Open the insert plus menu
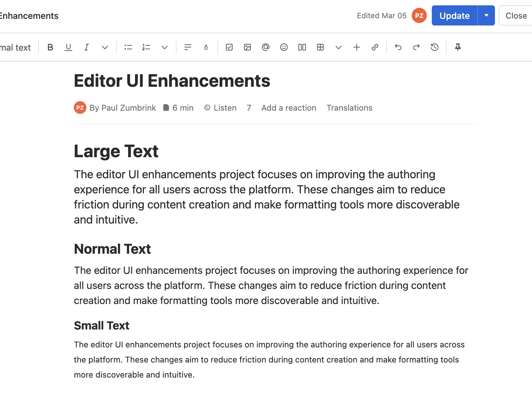 point(357,47)
